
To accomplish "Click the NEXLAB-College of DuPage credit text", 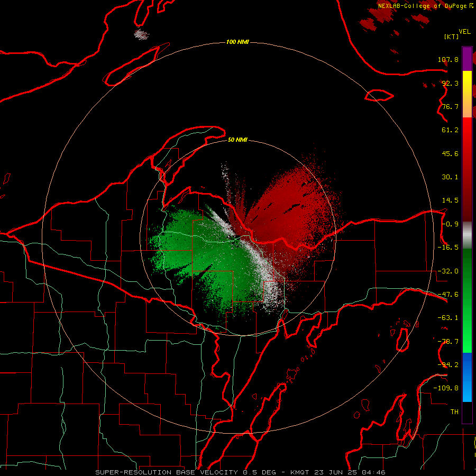I will [426, 6].
